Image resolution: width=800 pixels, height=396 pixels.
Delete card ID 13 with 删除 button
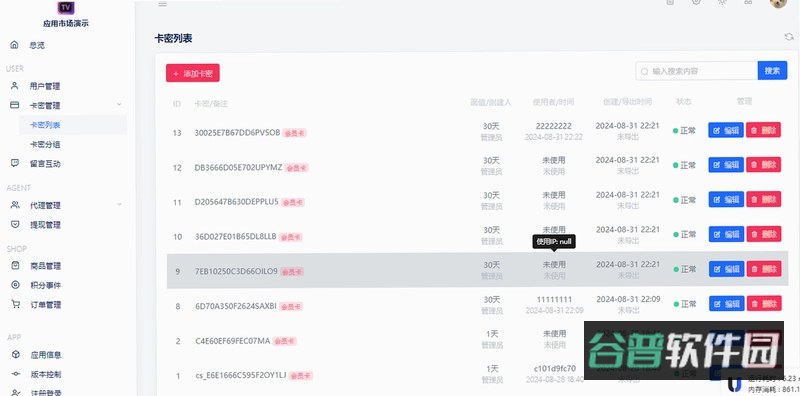tap(763, 130)
